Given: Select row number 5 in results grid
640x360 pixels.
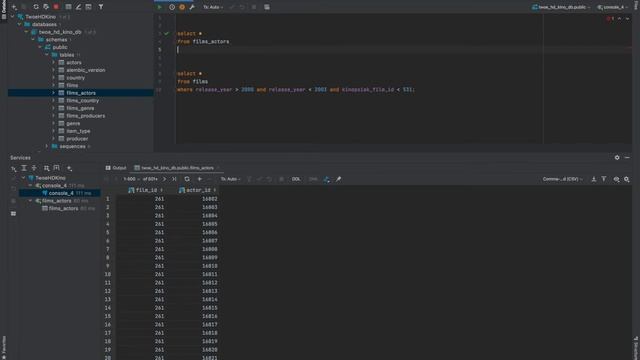Looking at the screenshot, I should coord(108,232).
